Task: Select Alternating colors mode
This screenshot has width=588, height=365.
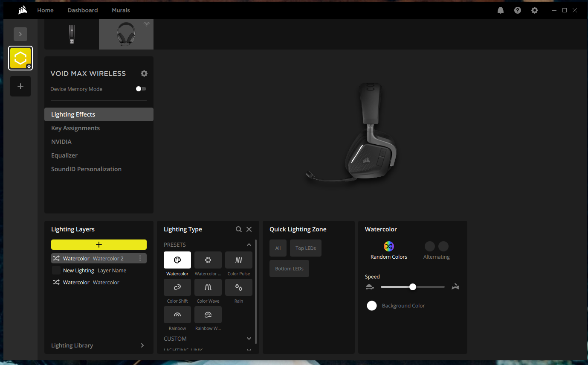Action: (x=436, y=246)
